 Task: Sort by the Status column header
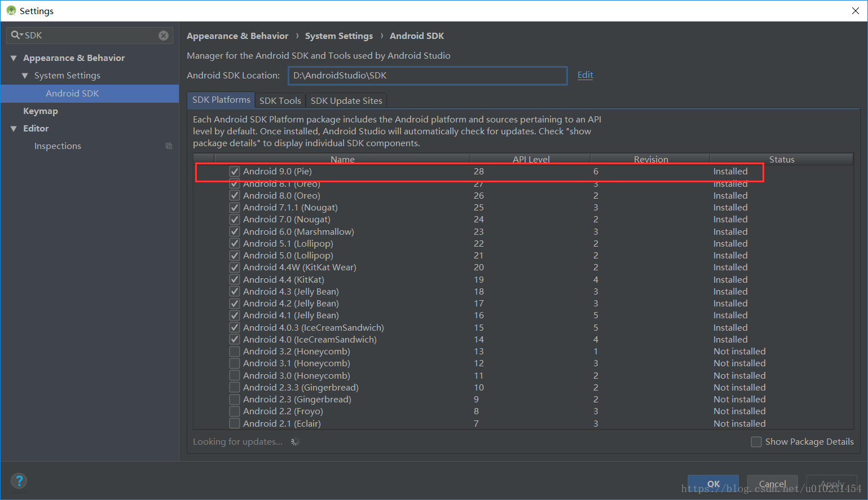pos(782,159)
